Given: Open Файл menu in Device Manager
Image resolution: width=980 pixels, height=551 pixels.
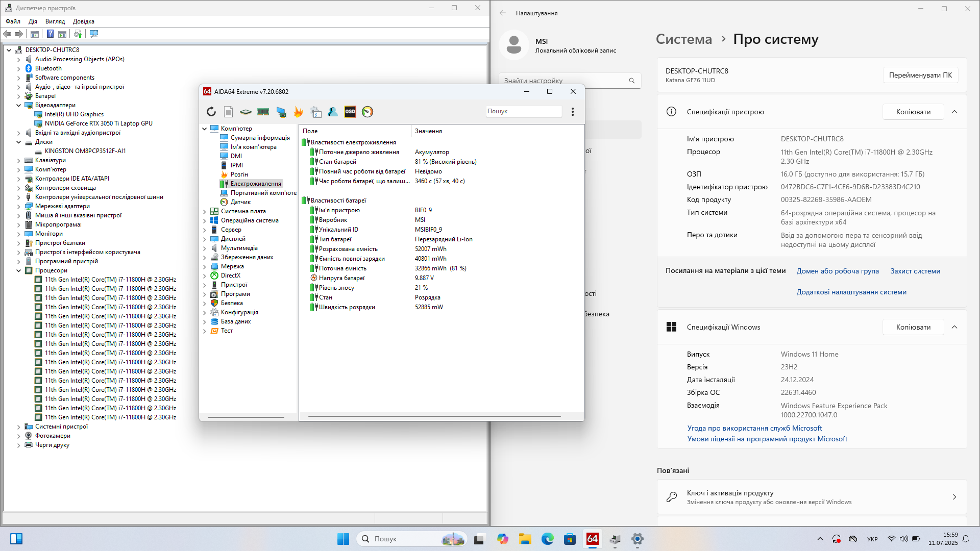Looking at the screenshot, I should (13, 21).
